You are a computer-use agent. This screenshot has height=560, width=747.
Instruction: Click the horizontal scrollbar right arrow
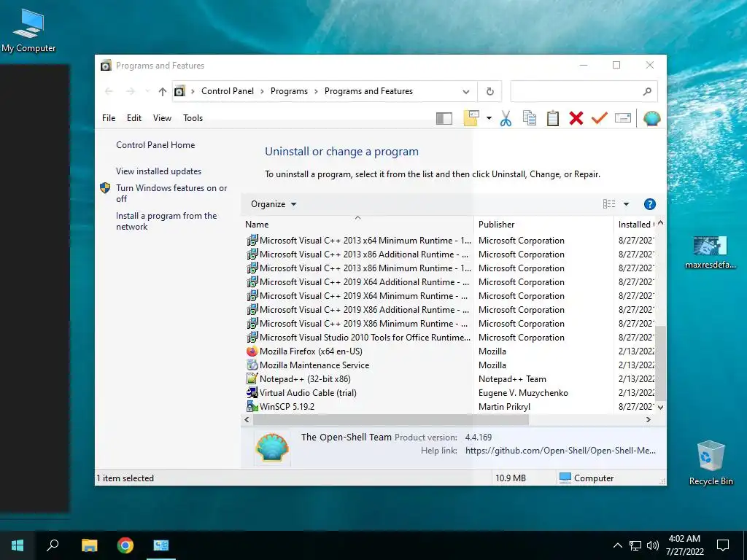pyautogui.click(x=649, y=419)
